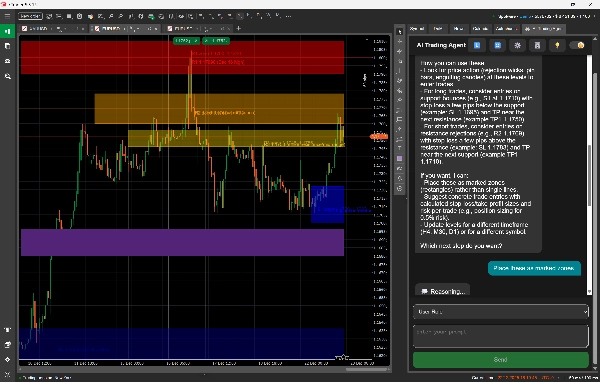Open the Copy section in left sidebar
The width and height of the screenshot is (600, 382).
(x=7, y=46)
